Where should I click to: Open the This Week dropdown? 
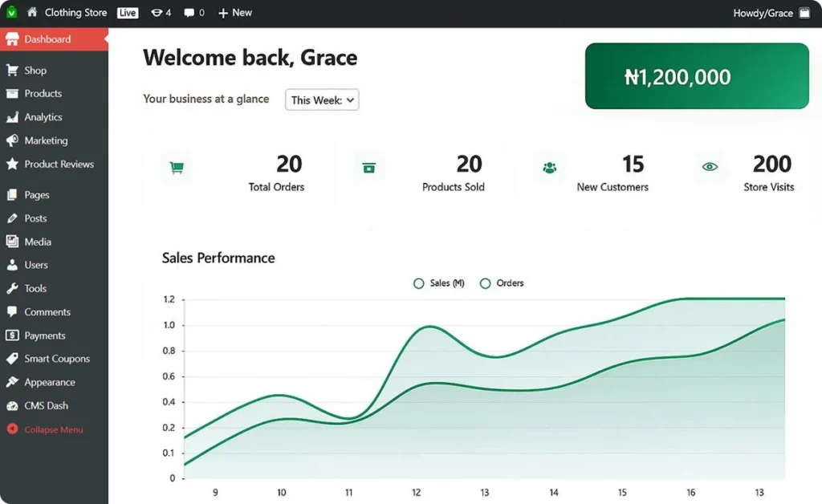tap(321, 100)
